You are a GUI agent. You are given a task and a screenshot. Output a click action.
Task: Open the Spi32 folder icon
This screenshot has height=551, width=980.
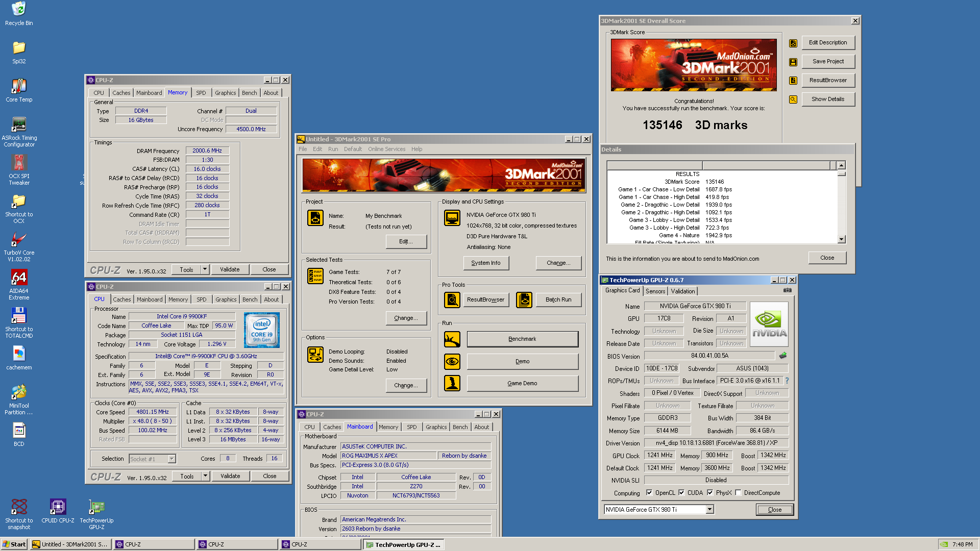coord(19,52)
